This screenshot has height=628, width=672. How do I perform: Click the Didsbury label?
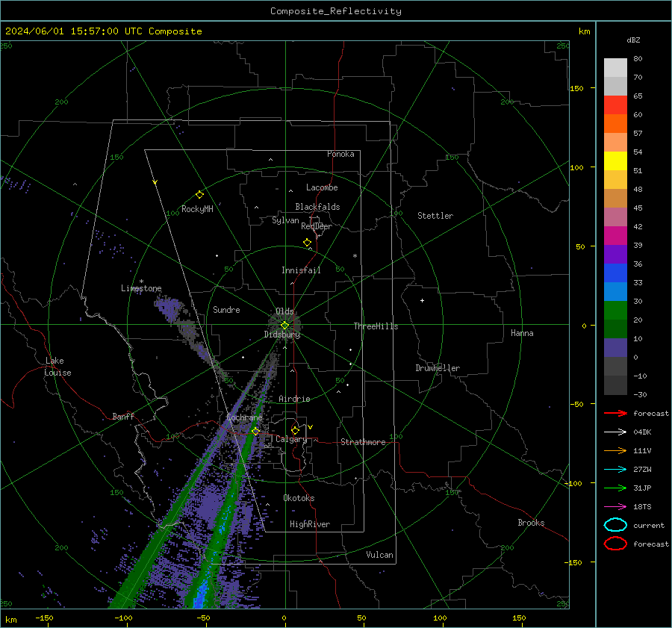(x=282, y=335)
